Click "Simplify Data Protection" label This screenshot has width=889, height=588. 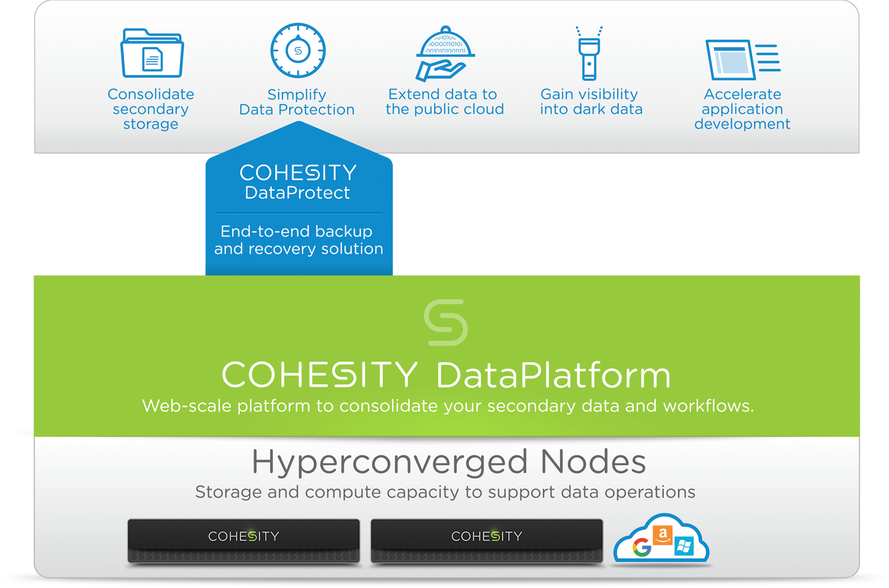point(297,102)
